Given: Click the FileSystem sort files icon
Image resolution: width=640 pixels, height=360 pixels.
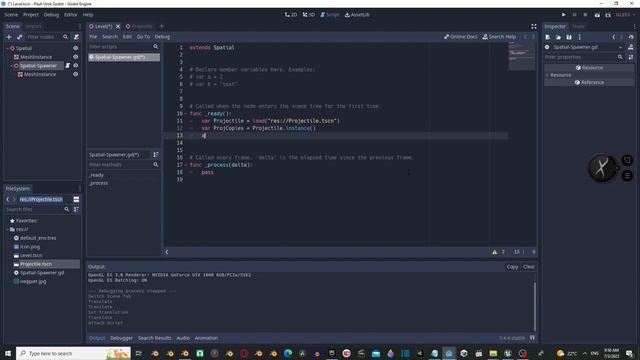Looking at the screenshot, I should click(76, 209).
